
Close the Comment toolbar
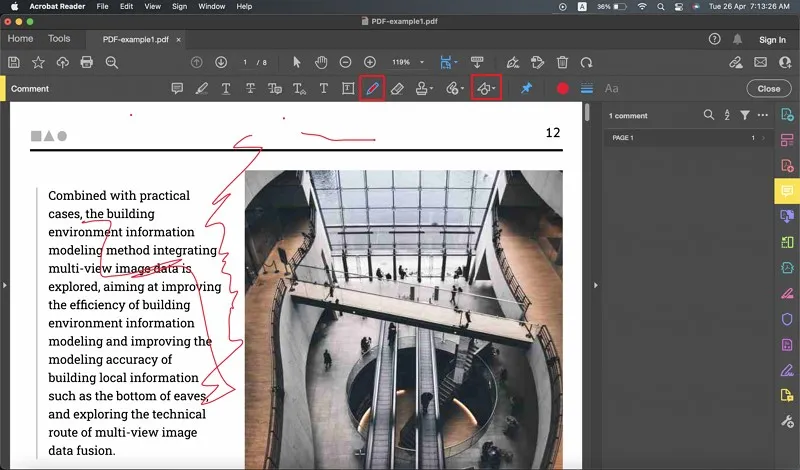pyautogui.click(x=768, y=88)
